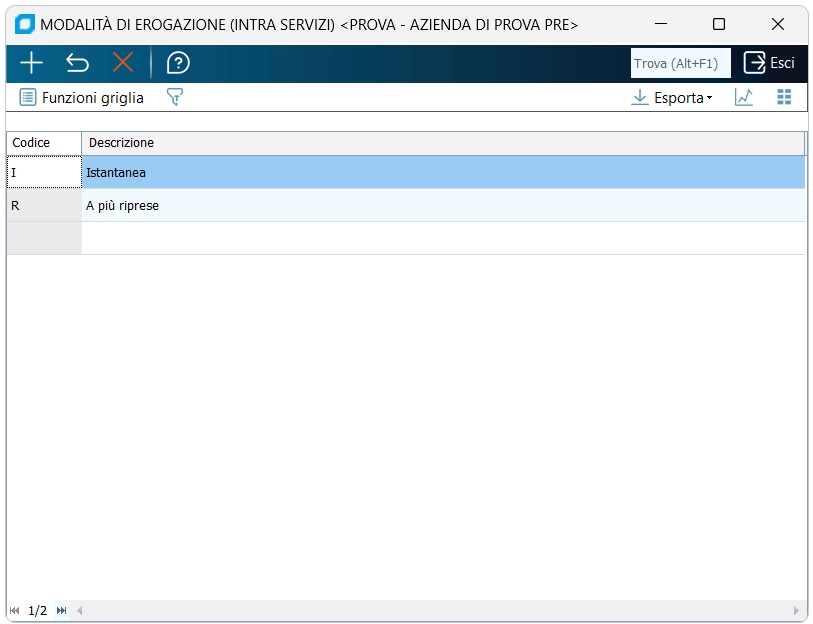Screen dimensions: 813x624
Task: Click the empty new-row description cell
Action: tap(443, 238)
